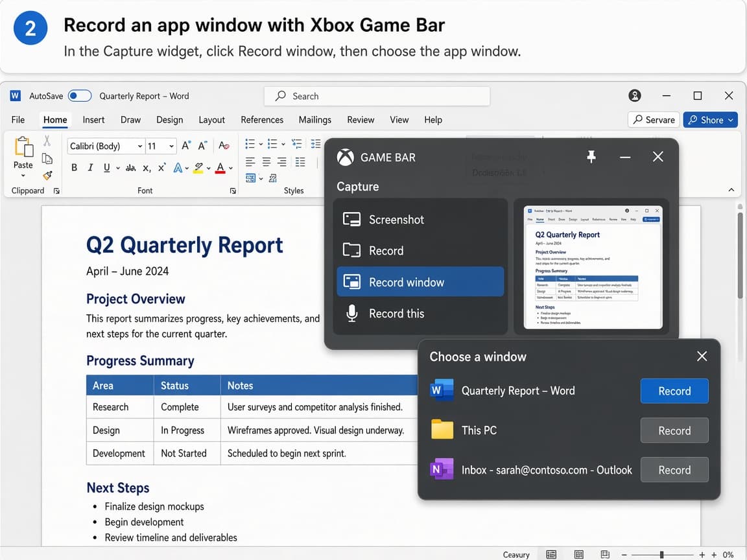The width and height of the screenshot is (747, 560).
Task: Click the Word search box
Action: (x=377, y=96)
